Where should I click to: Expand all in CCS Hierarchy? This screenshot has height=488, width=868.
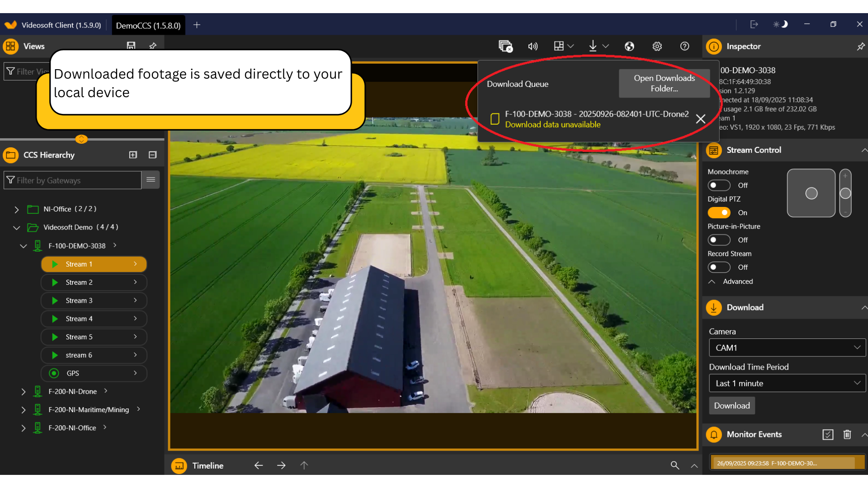pos(133,155)
